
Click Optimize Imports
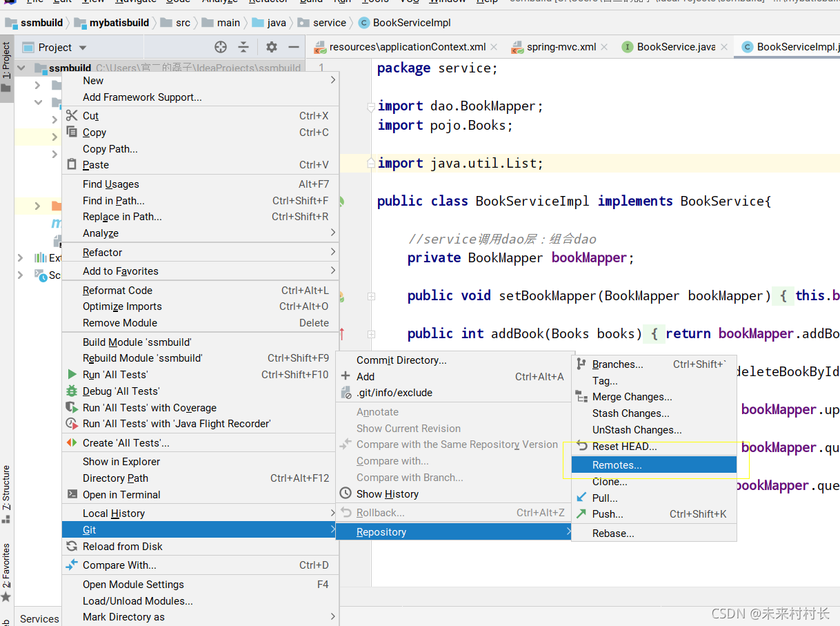201,306
